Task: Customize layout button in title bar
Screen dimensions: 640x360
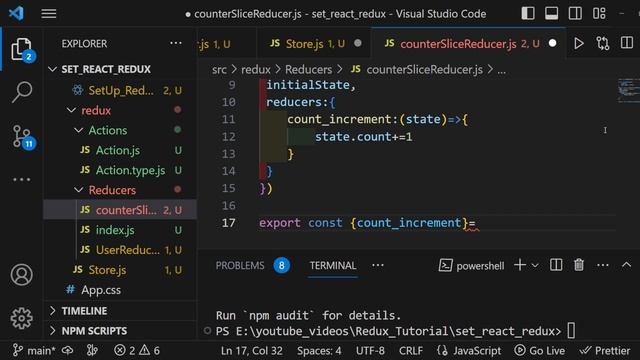Action: tap(599, 13)
